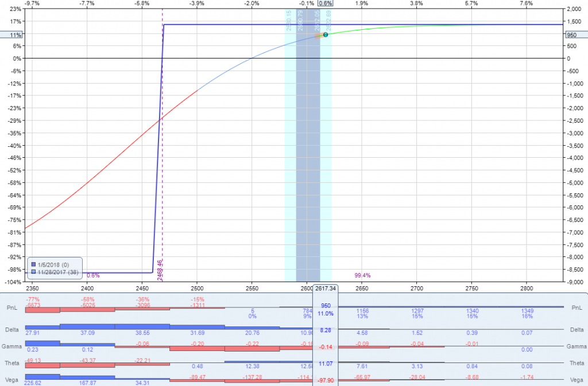Image resolution: width=588 pixels, height=386 pixels.
Task: Select the left Vega row label
Action: coord(11,379)
